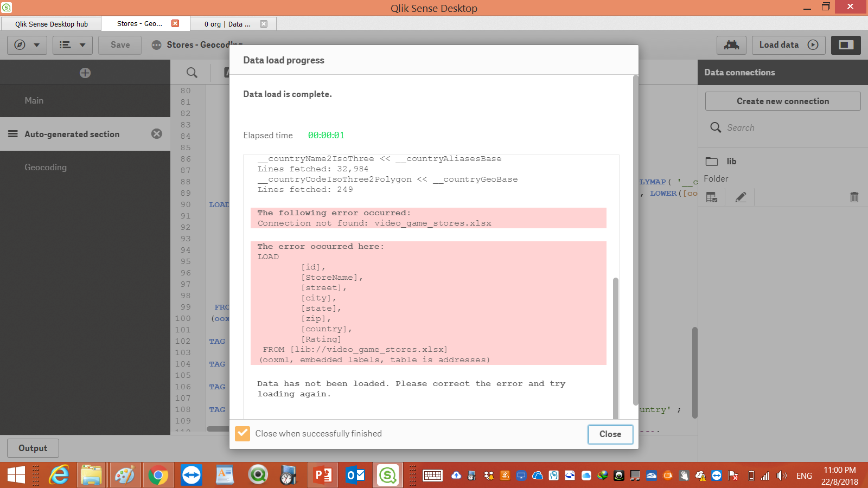
Task: Open PowerPoint from taskbar
Action: click(323, 476)
